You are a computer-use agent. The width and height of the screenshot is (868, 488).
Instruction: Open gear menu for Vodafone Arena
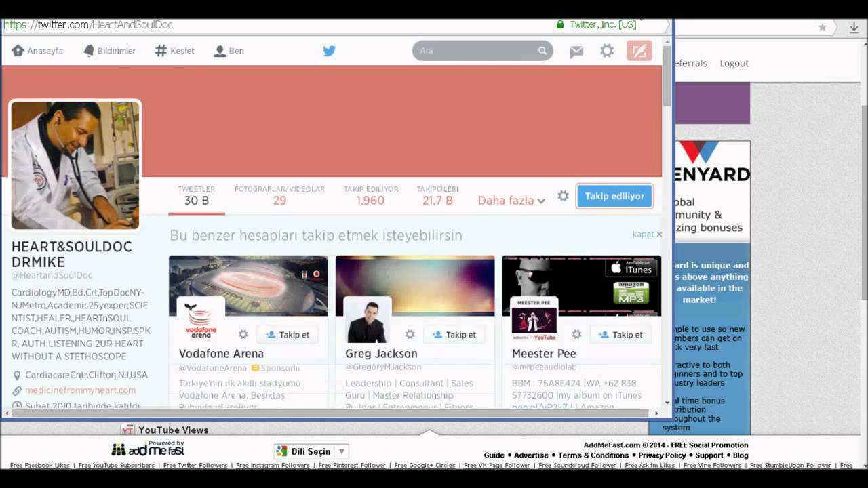click(243, 334)
